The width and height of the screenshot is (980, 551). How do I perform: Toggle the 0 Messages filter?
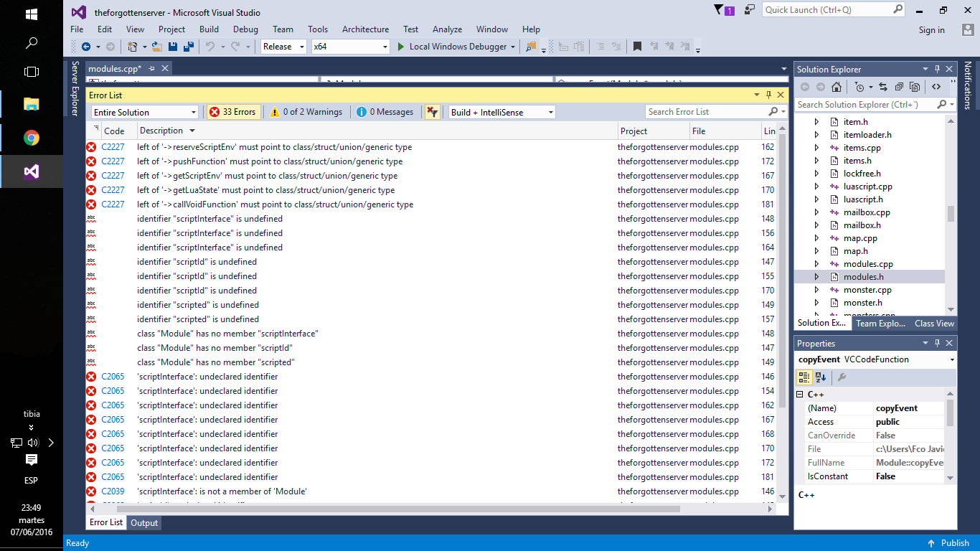(386, 112)
